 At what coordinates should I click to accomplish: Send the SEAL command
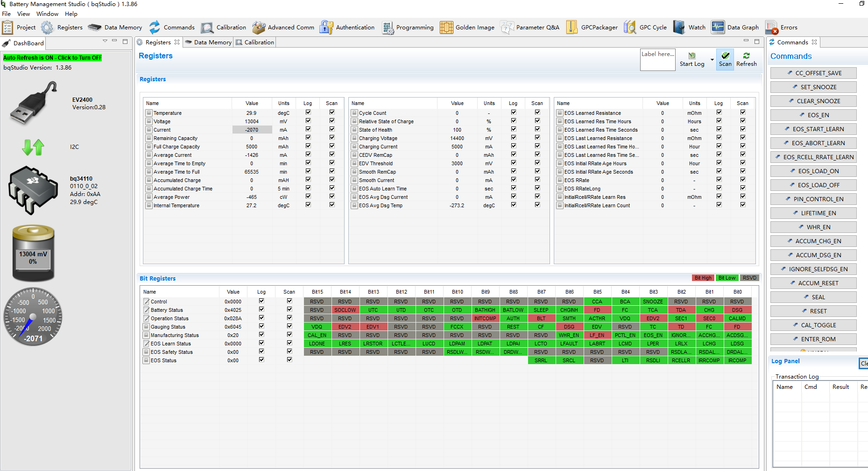point(813,297)
